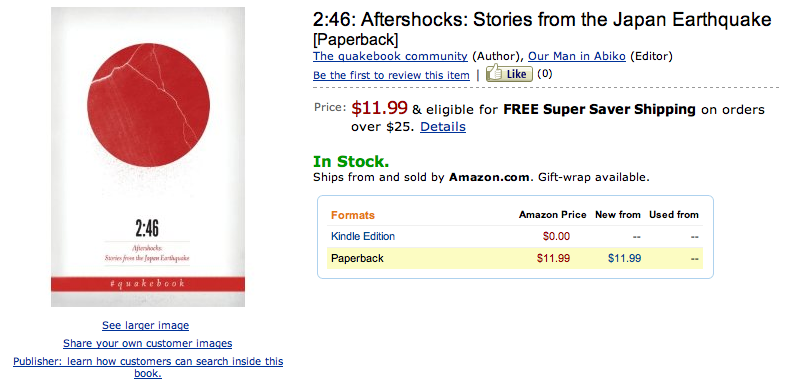
Task: Click the Paperback $11.99 Amazon price
Action: point(553,259)
